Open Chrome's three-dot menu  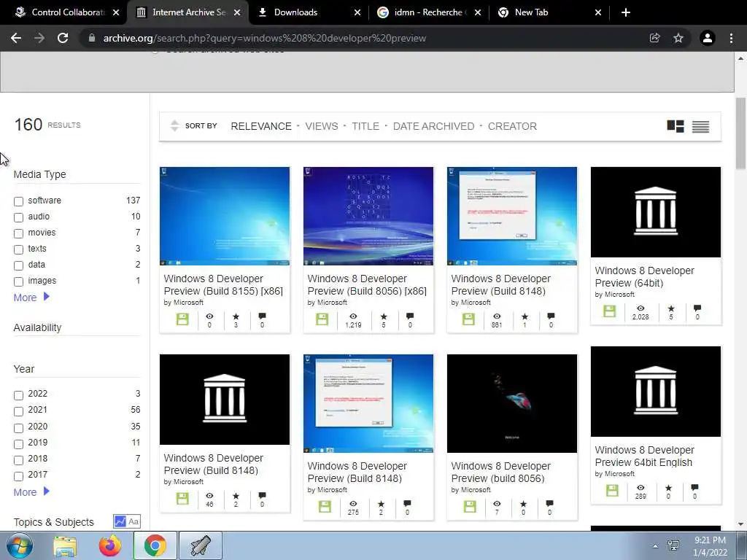[731, 38]
